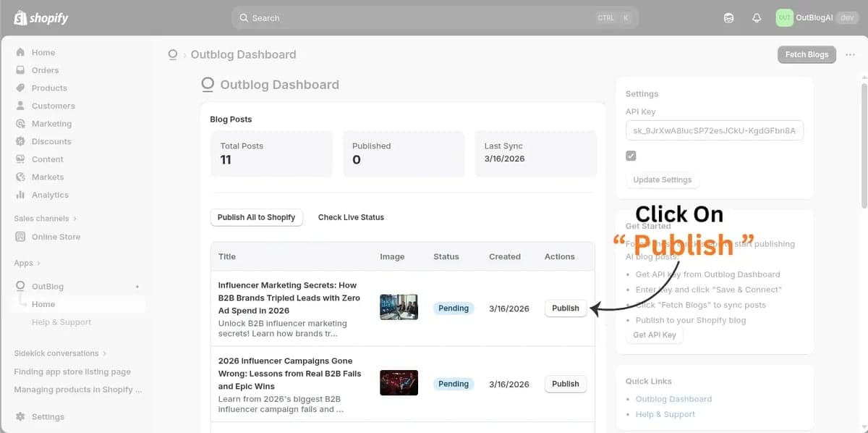Open the Help & Support quick link
Image resolution: width=868 pixels, height=433 pixels.
click(x=665, y=414)
